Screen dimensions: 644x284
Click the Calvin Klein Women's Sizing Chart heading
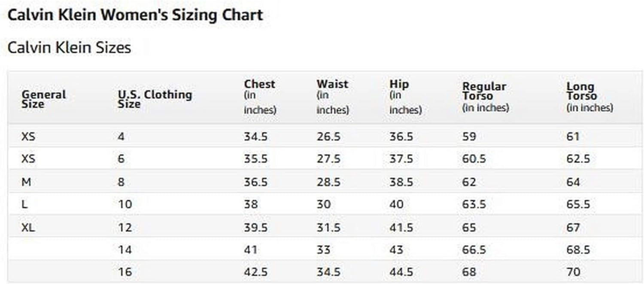(135, 15)
